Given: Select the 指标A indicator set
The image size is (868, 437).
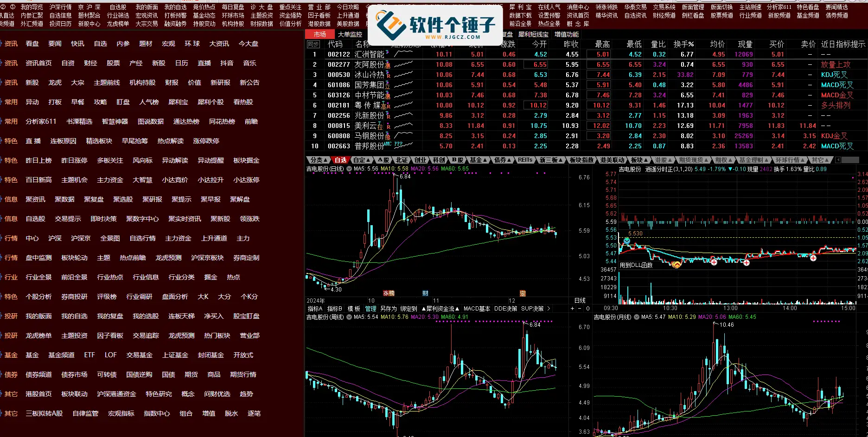Looking at the screenshot, I should pos(315,309).
